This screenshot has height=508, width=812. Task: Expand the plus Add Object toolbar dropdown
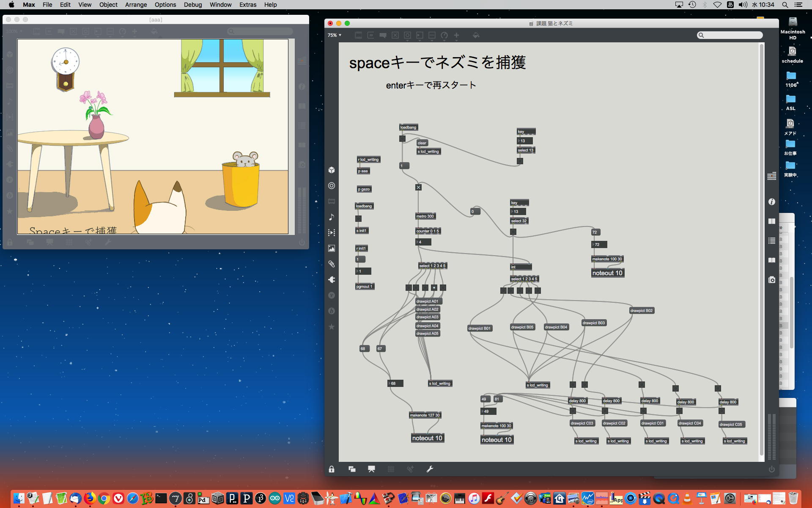[456, 36]
